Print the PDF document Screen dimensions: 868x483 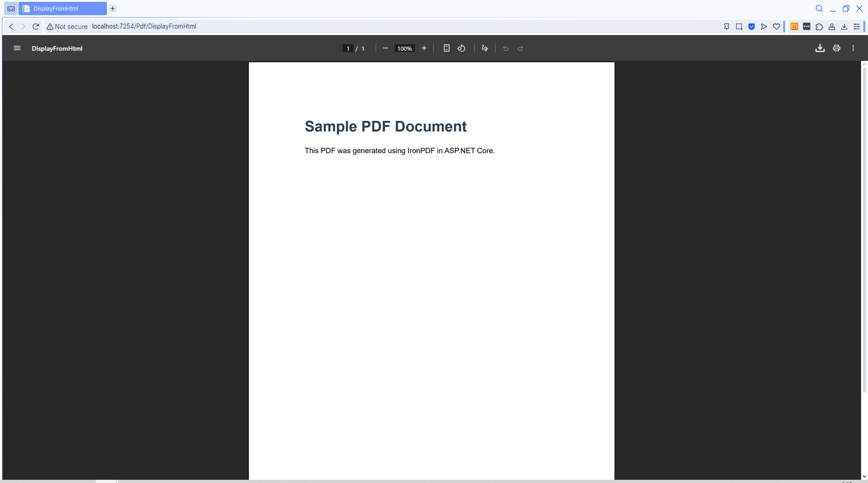click(837, 48)
